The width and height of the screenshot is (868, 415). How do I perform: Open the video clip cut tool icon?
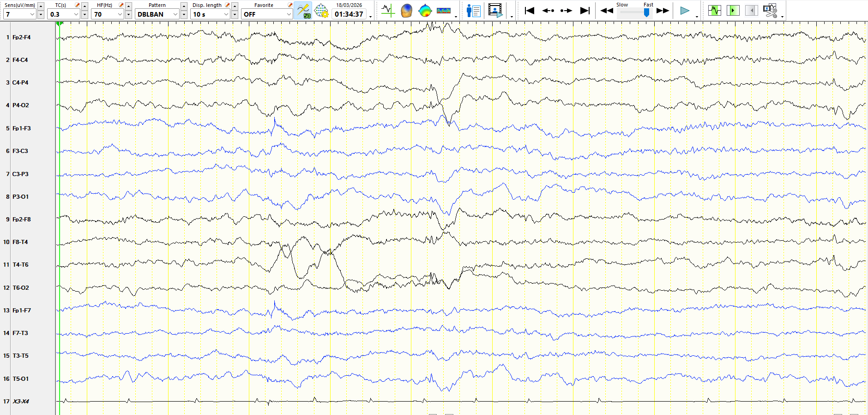770,10
